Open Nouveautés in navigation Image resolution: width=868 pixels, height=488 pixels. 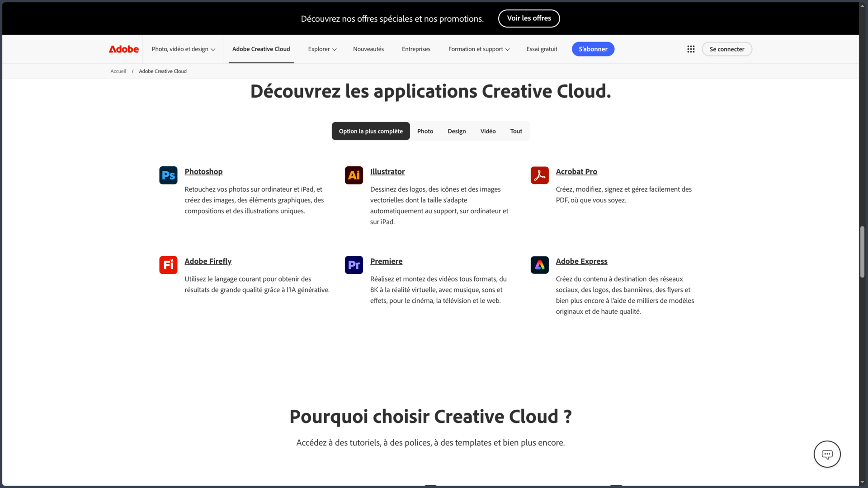[368, 49]
